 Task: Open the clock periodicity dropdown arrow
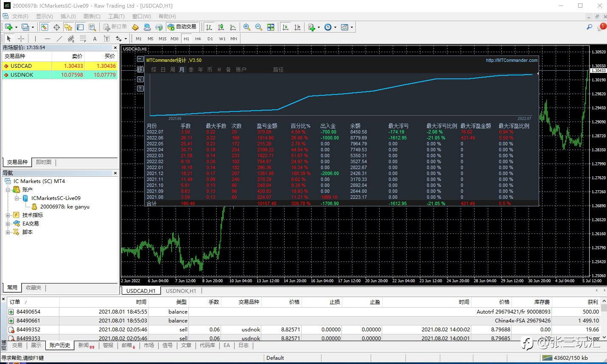[x=335, y=28]
